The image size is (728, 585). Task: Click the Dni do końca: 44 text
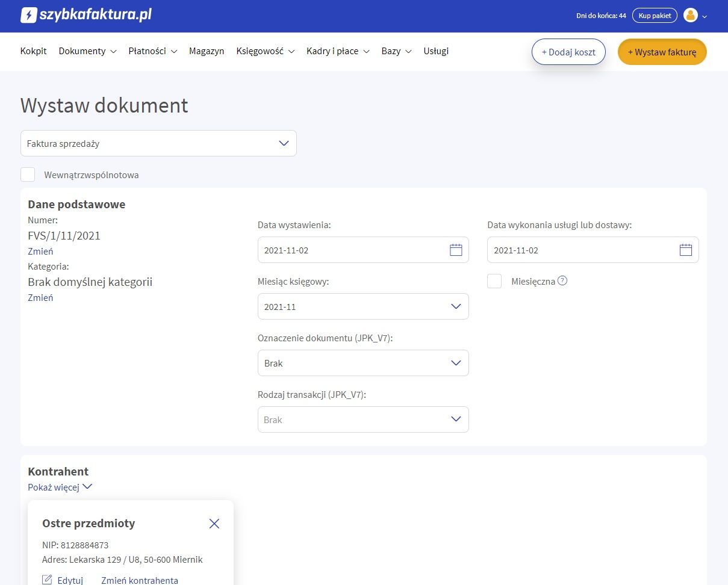[x=601, y=16]
